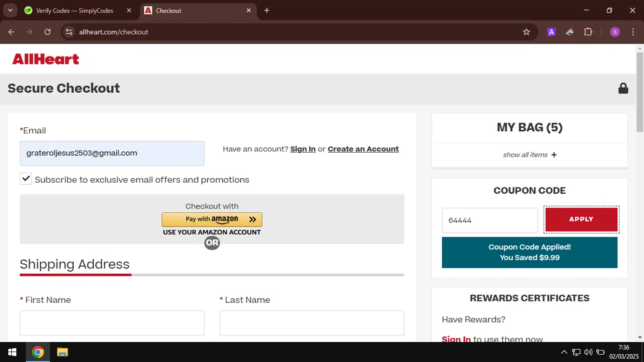Open the Extensions puzzle icon
Image resolution: width=644 pixels, height=362 pixels.
[x=588, y=32]
